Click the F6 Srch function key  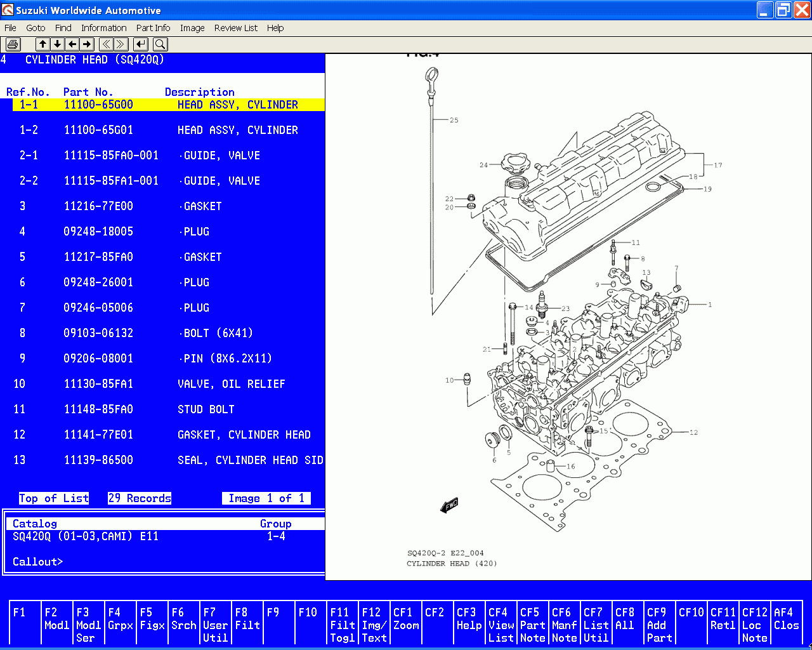tap(184, 623)
